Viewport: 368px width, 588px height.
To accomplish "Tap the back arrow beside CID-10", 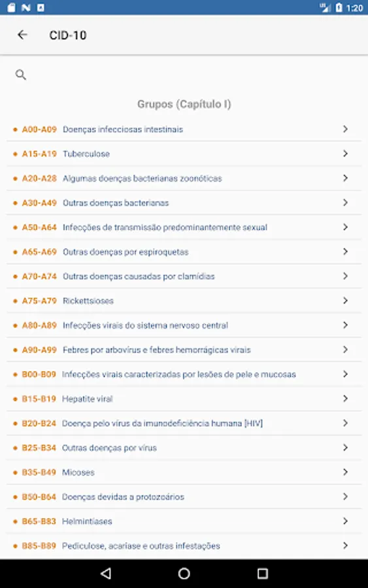I will pyautogui.click(x=22, y=35).
